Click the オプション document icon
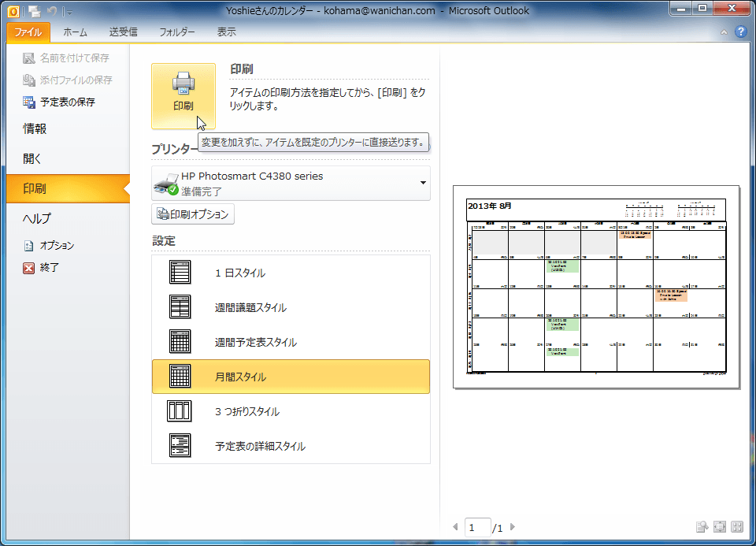756x546 pixels. [29, 246]
